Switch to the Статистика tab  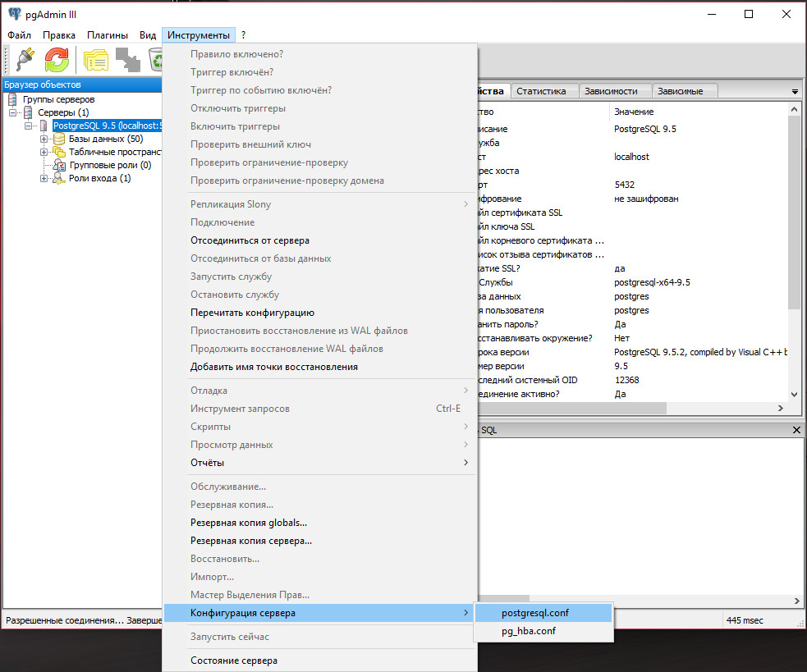541,91
